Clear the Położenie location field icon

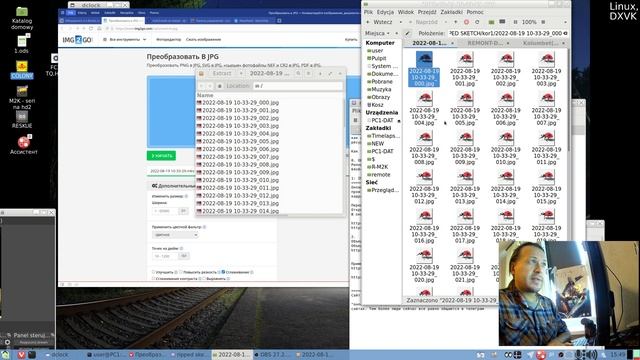[565, 33]
